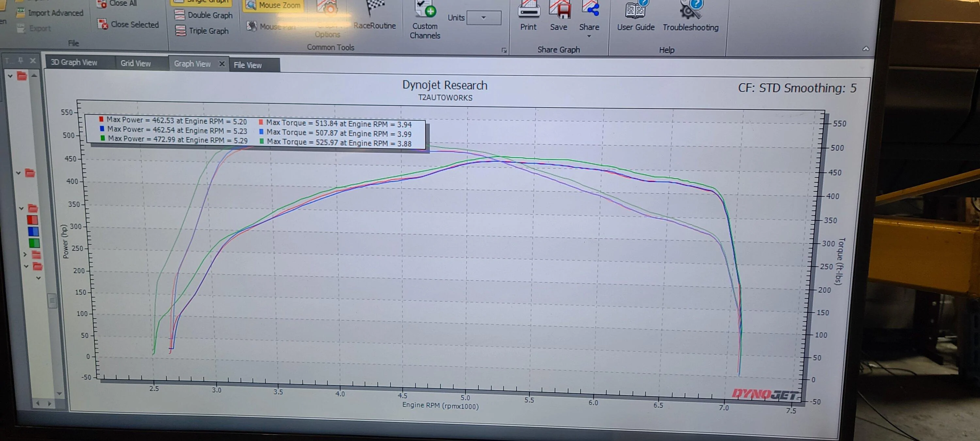Click the 'CF: STD Smoothing: 5' text

[797, 88]
